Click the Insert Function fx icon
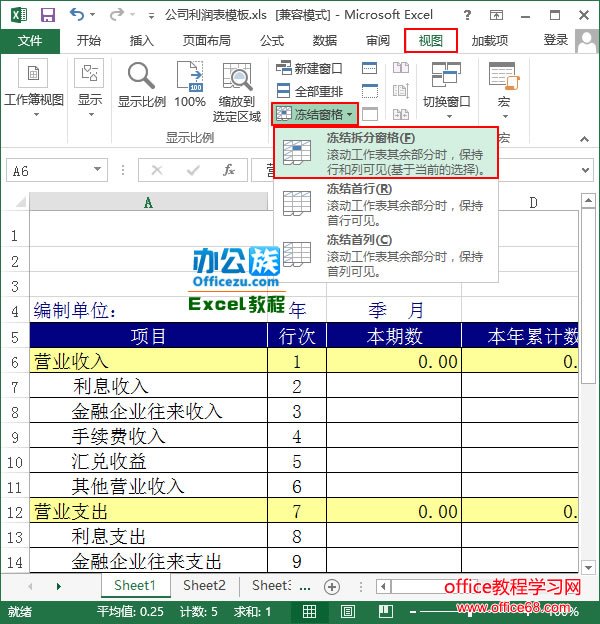The image size is (600, 624). (x=228, y=171)
